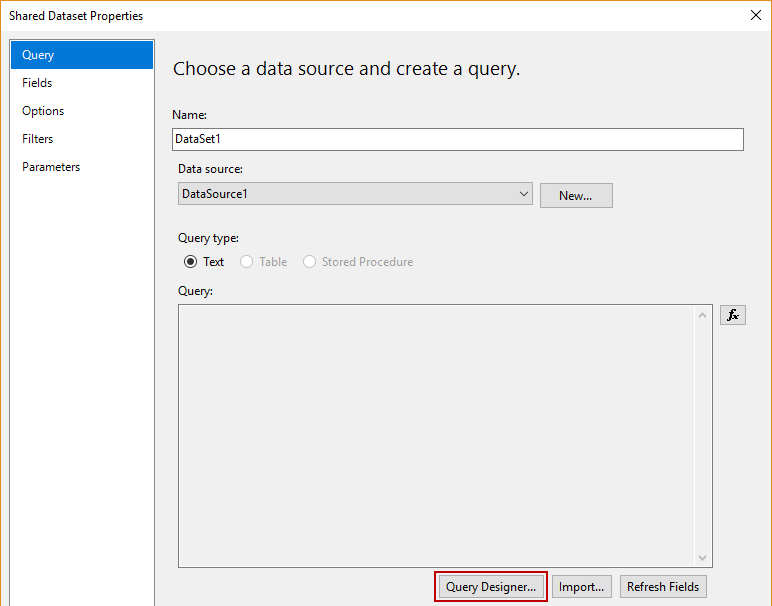Image resolution: width=772 pixels, height=606 pixels.
Task: Choose the Stored Procedure query type
Action: [x=310, y=262]
